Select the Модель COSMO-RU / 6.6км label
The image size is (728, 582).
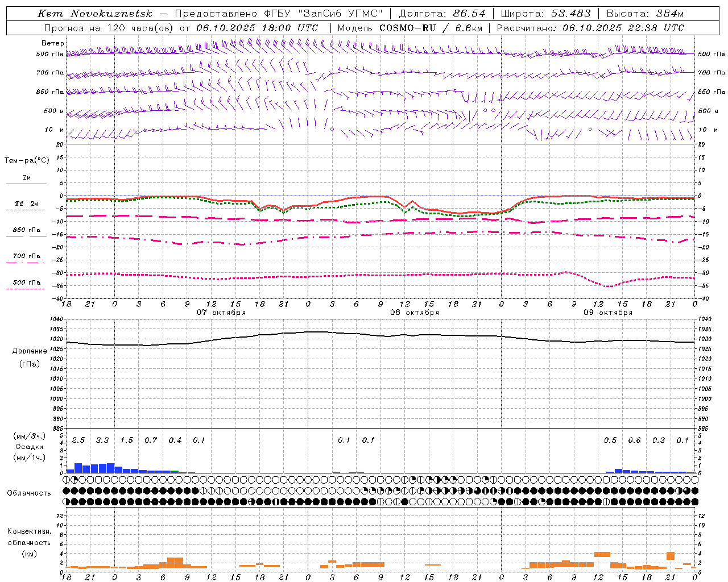coord(410,28)
